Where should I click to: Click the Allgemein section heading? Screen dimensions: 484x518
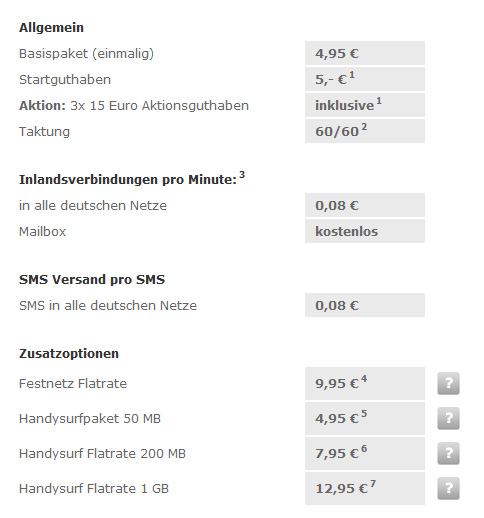click(51, 28)
